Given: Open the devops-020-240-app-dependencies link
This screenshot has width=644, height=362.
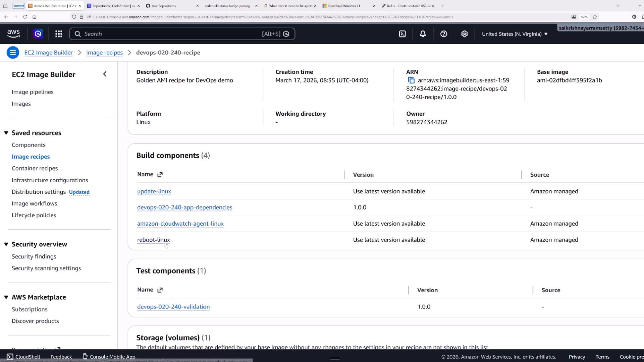Looking at the screenshot, I should pos(184,207).
